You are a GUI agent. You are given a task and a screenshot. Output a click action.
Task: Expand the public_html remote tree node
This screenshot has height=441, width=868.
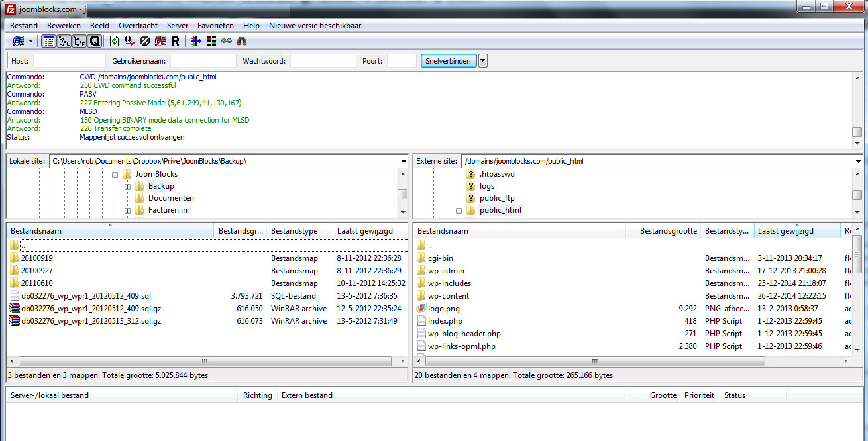[459, 211]
